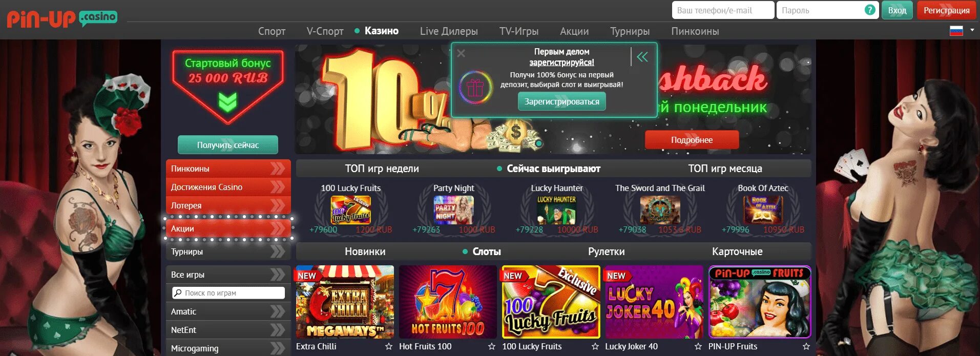The width and height of the screenshot is (980, 356).
Task: Click the search magnifier in Поиск по играм
Action: 178,293
